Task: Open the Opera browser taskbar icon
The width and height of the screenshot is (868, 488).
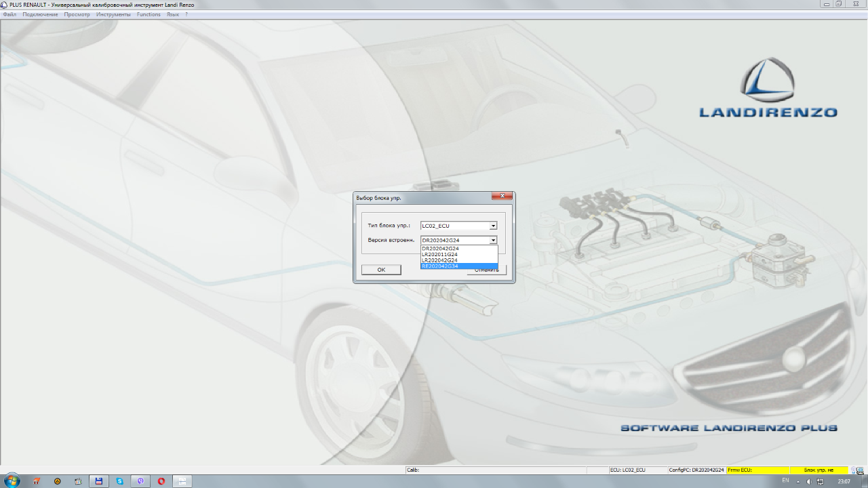Action: (161, 481)
